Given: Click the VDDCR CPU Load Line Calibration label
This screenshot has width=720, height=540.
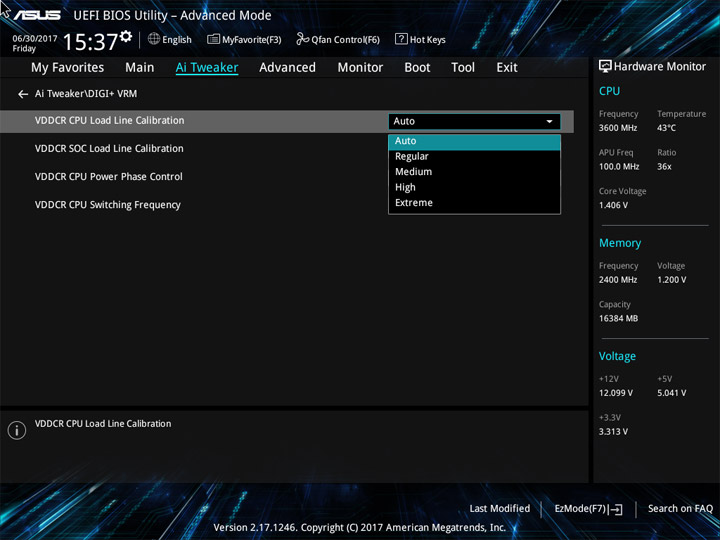Looking at the screenshot, I should click(109, 121).
